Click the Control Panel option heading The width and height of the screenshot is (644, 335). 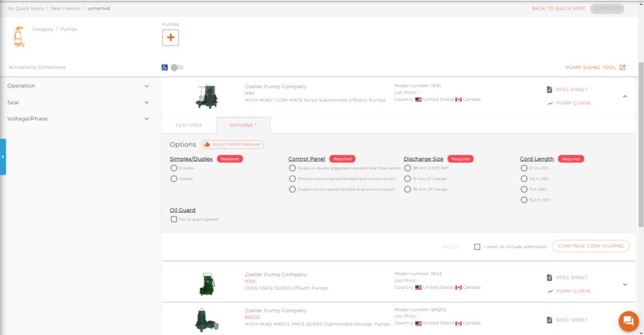pyautogui.click(x=306, y=159)
